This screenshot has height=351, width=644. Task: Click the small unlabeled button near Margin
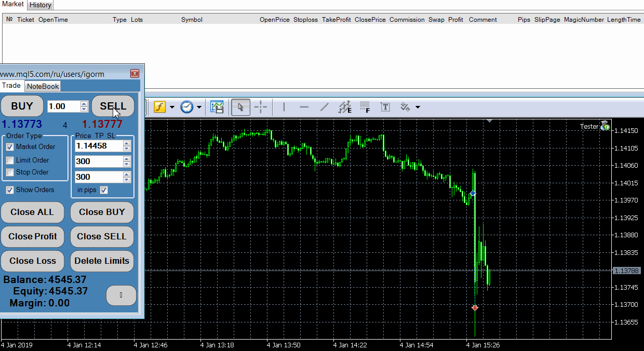point(121,295)
